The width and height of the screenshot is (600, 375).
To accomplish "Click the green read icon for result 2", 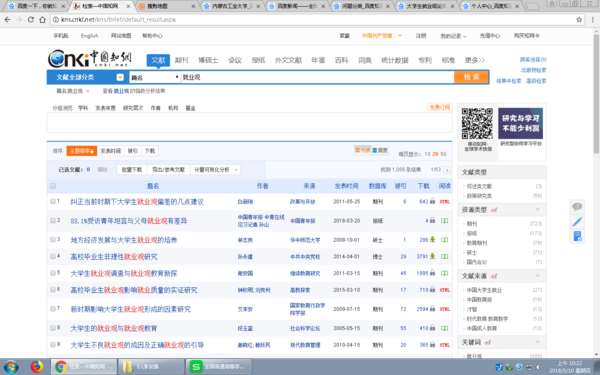I will pyautogui.click(x=445, y=221).
